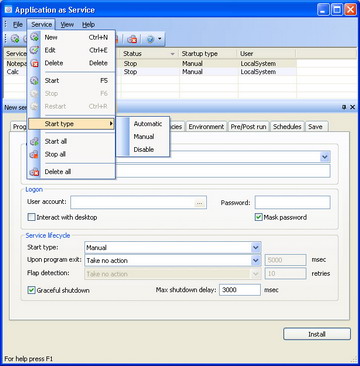The image size is (360, 366).
Task: Open the Save tab
Action: coord(315,127)
